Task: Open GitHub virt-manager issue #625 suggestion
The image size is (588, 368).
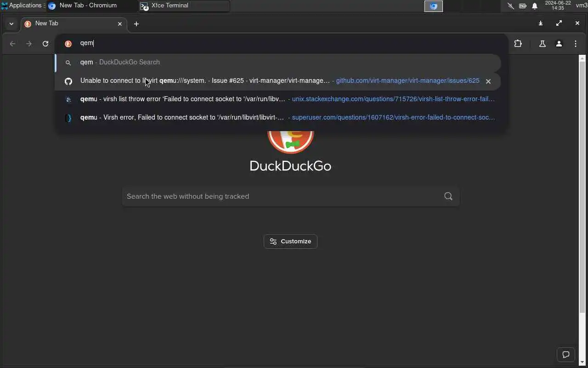Action: pyautogui.click(x=277, y=81)
